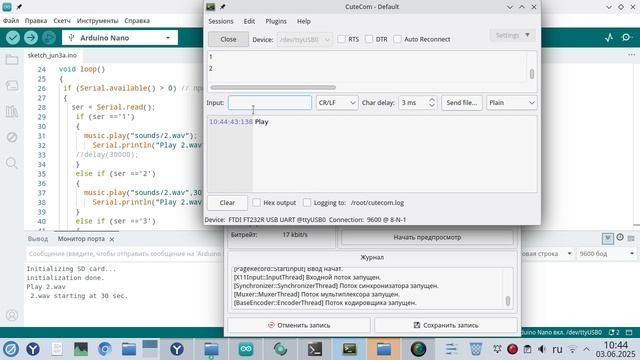Open the Device /dev/ttyUSB0 dropdown in CuteCom

(304, 40)
